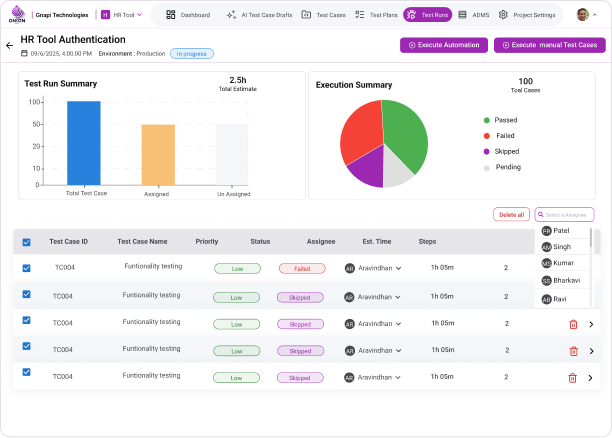The image size is (612, 438).
Task: Click the calendar icon beside the date
Action: (x=24, y=53)
